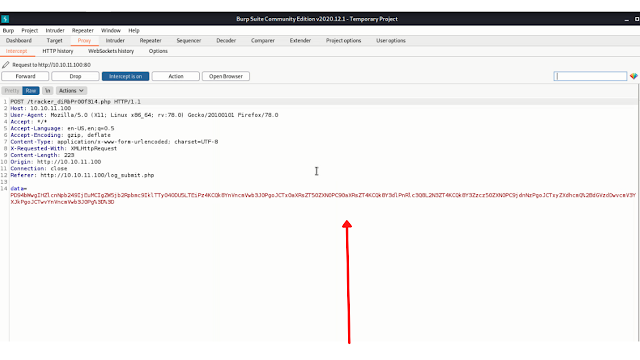Click the Burp Suite logo icon in title bar
The height and width of the screenshot is (360, 640).
point(5,19)
